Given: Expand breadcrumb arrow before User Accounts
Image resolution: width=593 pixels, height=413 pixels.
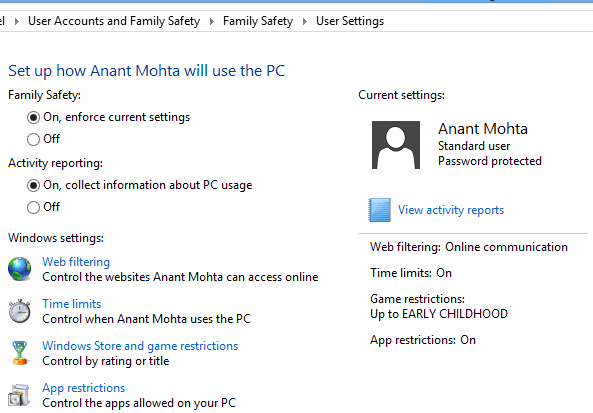Looking at the screenshot, I should click(17, 22).
